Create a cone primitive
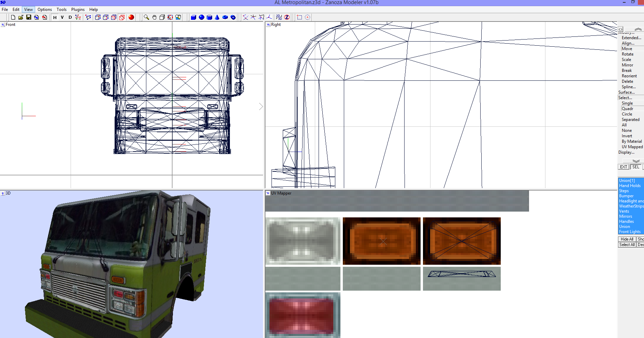Viewport: 644px width, 338px height. 217,17
